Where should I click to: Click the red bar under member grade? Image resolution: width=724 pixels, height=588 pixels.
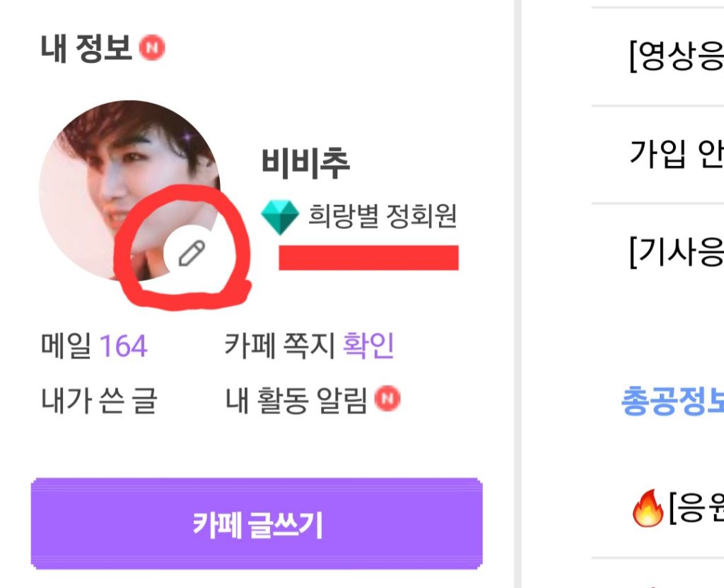[x=368, y=257]
